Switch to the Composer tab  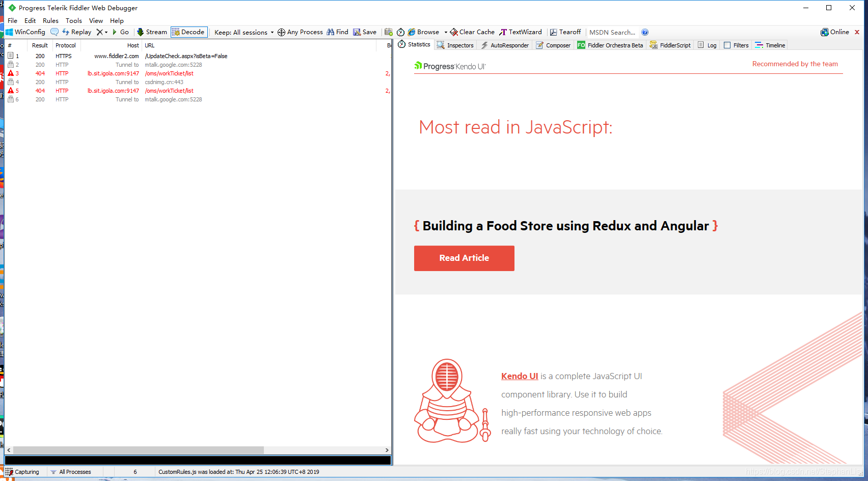coord(553,45)
